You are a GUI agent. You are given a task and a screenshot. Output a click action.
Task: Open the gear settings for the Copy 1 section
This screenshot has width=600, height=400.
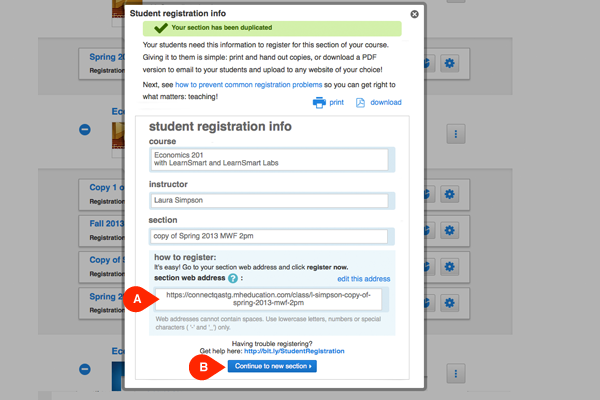[450, 192]
